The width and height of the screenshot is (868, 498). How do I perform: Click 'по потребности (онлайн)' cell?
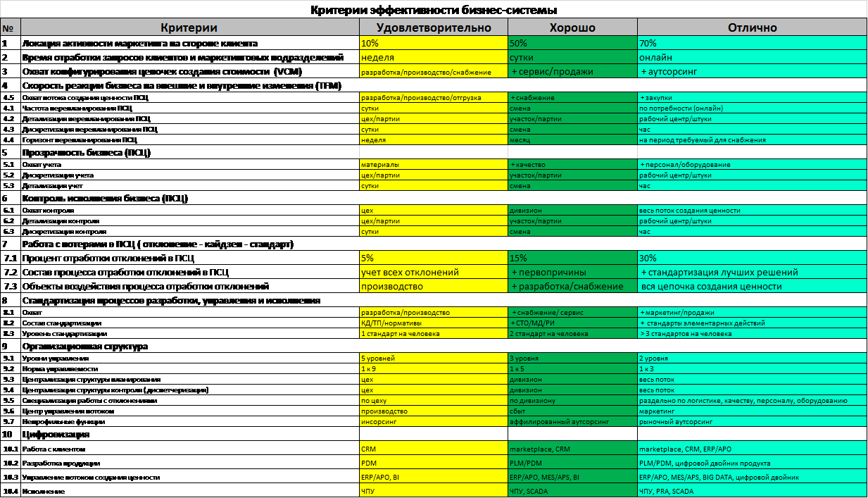click(x=752, y=108)
